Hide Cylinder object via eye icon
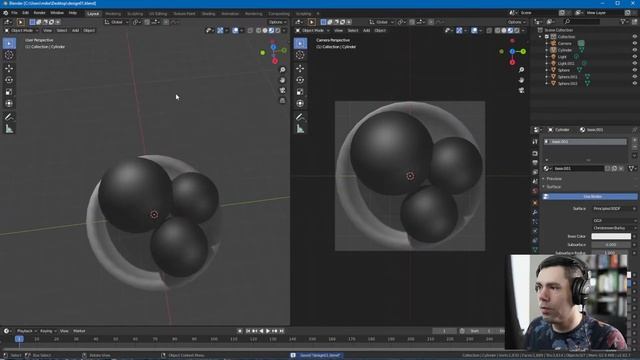Viewport: 640px width, 360px height. [x=635, y=50]
